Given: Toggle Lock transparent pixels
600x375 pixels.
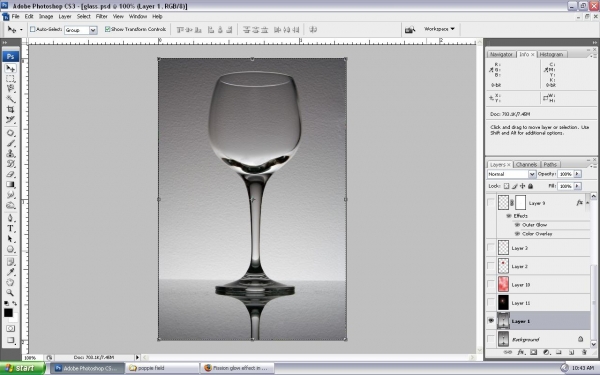Looking at the screenshot, I should click(x=506, y=186).
